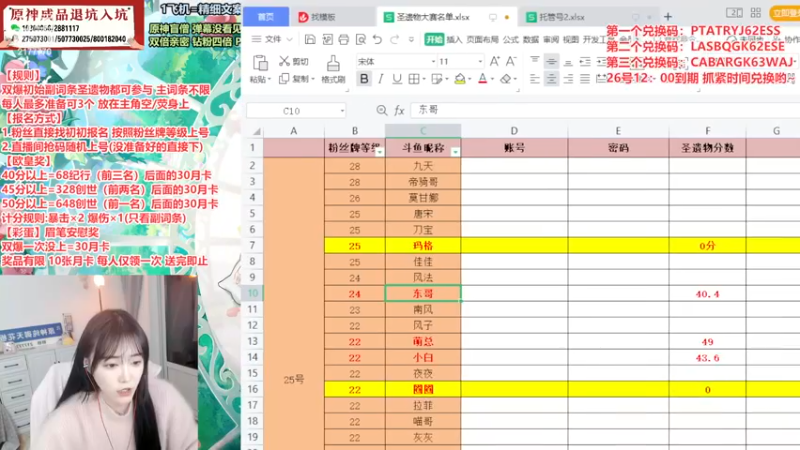
Task: Open the fill color dropdown arrow
Action: [469, 79]
